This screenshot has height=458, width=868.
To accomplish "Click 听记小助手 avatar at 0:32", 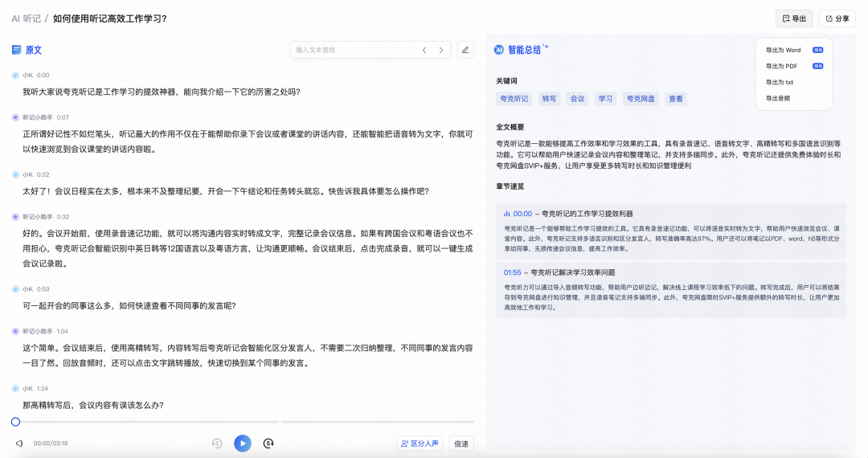I will click(15, 217).
